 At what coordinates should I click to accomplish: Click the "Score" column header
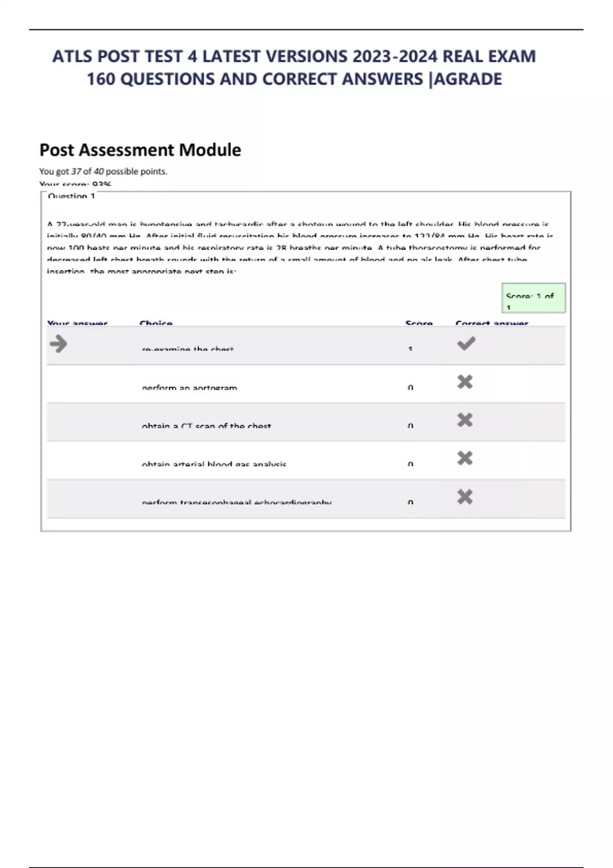(419, 323)
